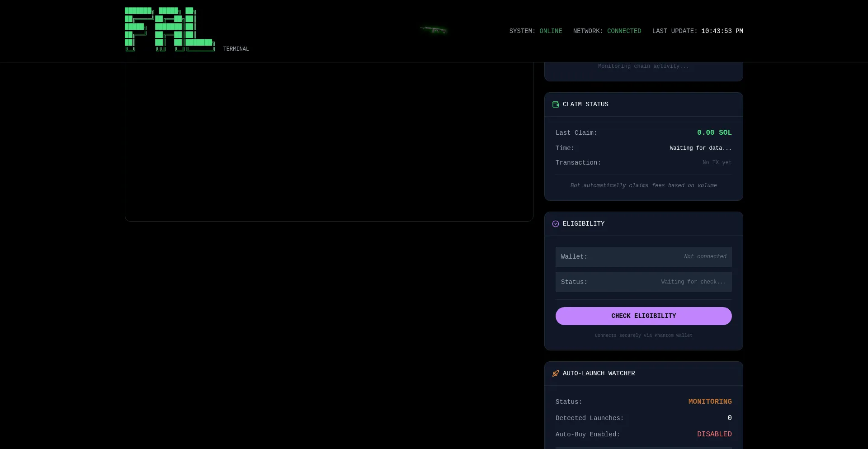Click the DISABLED Auto-Buy status value
This screenshot has height=449, width=868.
(x=714, y=434)
